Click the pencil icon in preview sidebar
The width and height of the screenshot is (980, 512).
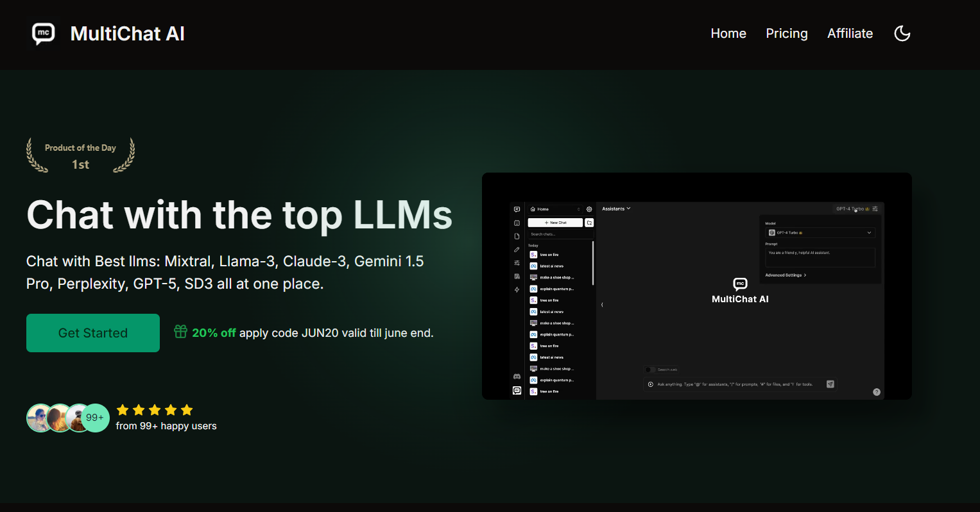[517, 250]
